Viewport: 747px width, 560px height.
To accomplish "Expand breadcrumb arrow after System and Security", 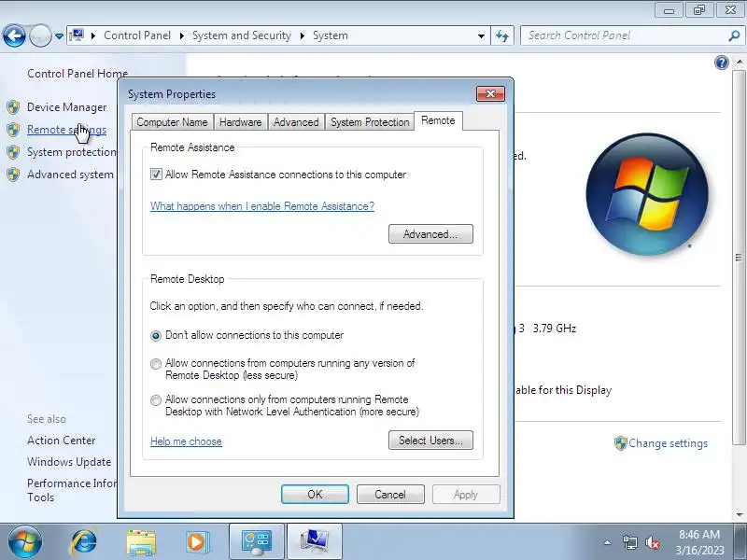I will click(x=302, y=35).
